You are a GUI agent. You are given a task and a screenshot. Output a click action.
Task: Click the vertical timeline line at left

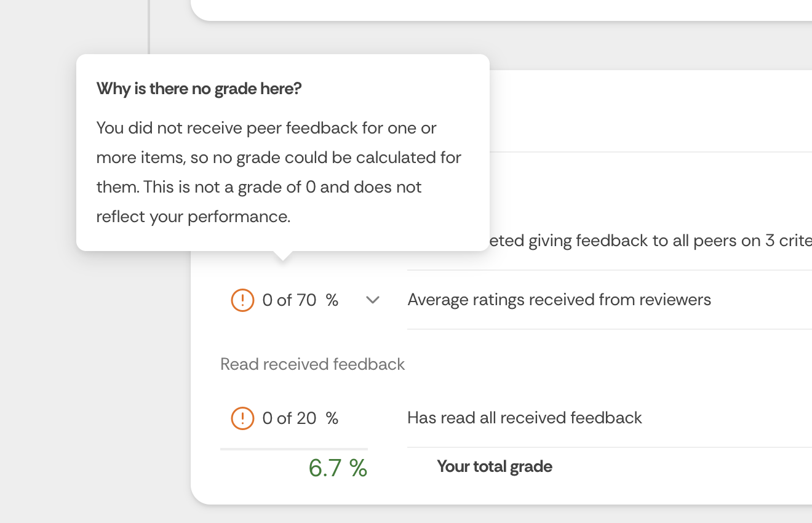pos(149,27)
